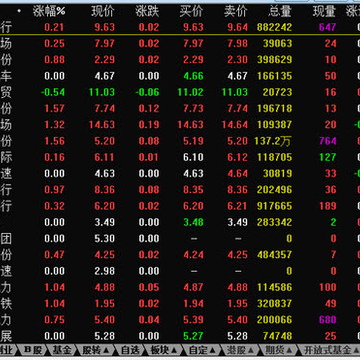This screenshot has height=360, width=360.
Task: Click the total volume 74748
Action: [277, 336]
